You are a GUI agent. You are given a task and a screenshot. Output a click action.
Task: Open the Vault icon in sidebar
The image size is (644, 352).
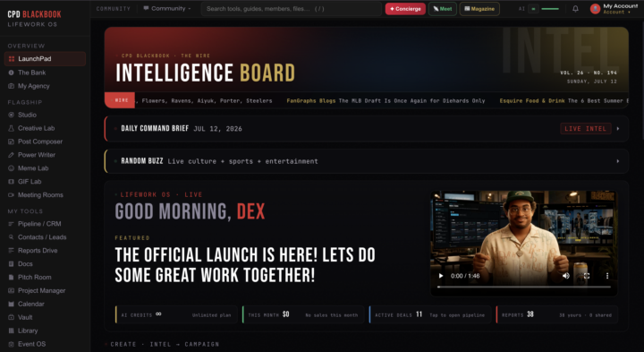(x=11, y=317)
